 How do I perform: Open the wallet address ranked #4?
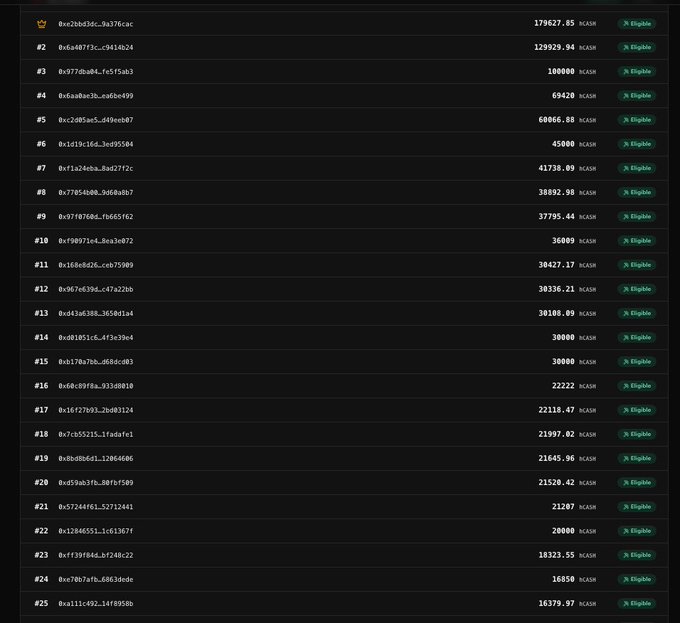click(96, 96)
